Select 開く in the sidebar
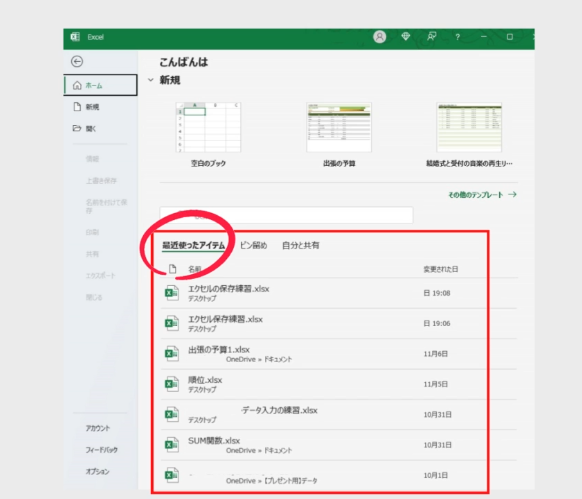The width and height of the screenshot is (582, 499). [x=100, y=128]
